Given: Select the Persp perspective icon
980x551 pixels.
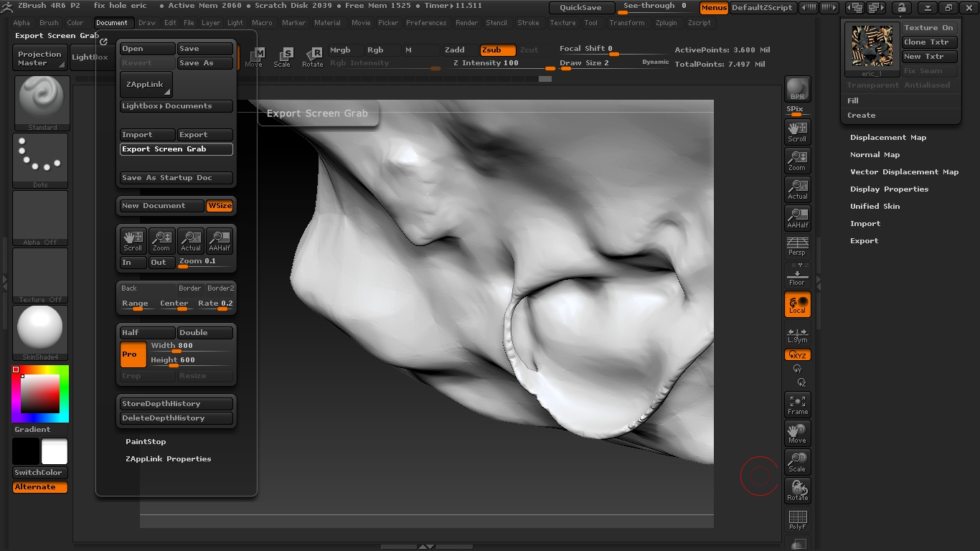Looking at the screenshot, I should click(x=797, y=245).
